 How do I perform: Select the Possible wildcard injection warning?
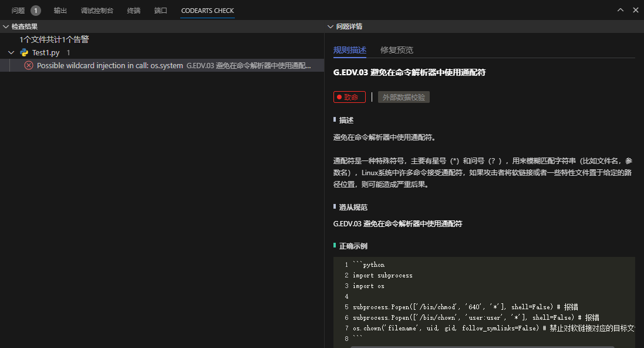click(162, 65)
